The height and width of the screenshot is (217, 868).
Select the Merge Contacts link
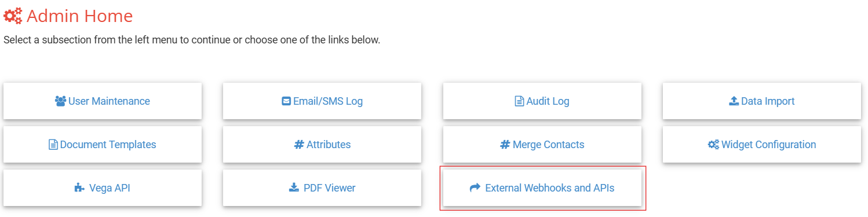542,145
